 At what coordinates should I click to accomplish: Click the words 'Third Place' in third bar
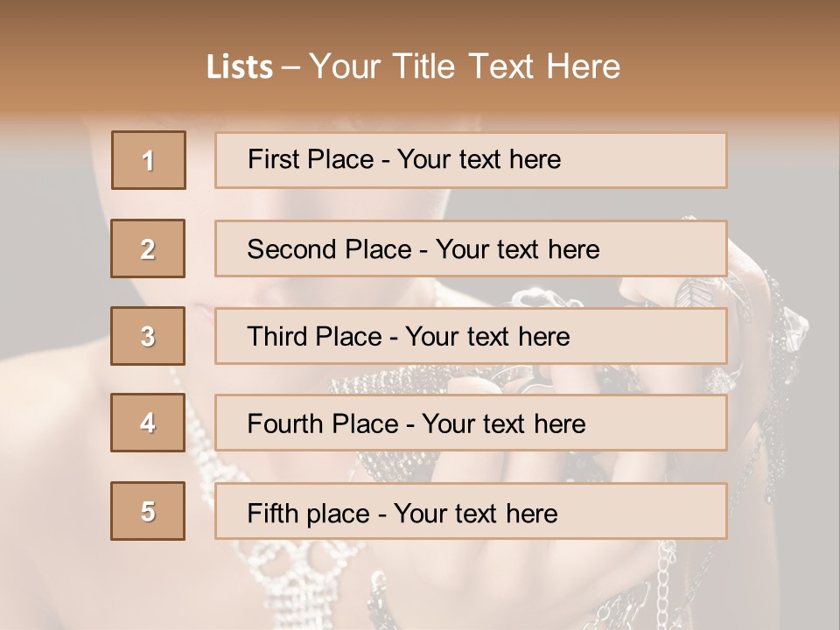point(314,336)
